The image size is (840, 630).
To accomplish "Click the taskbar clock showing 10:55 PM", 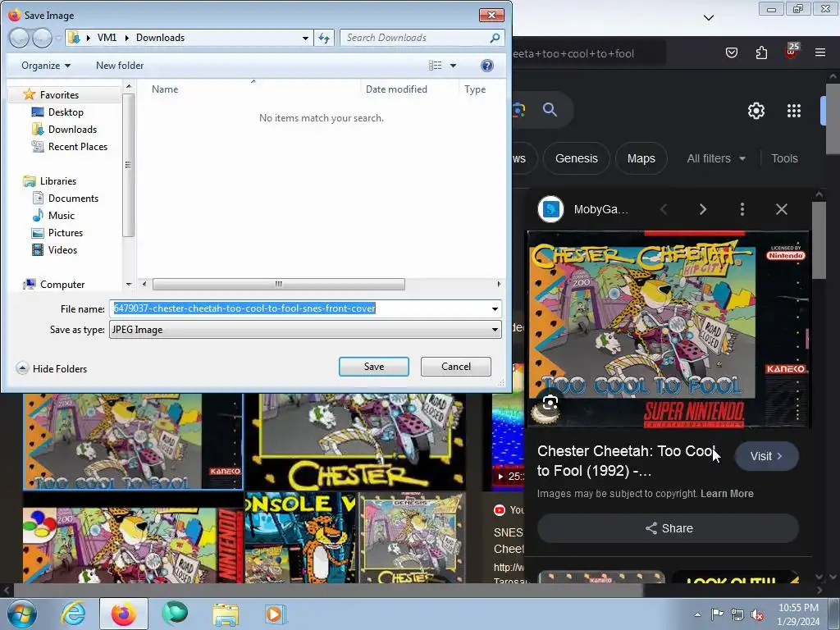I will [798, 614].
